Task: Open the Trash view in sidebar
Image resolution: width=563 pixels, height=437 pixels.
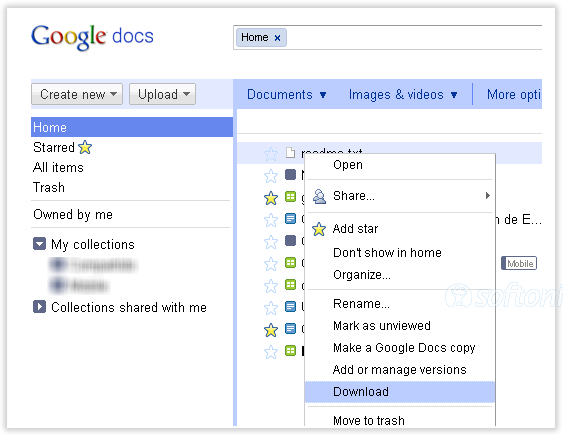Action: 49,187
